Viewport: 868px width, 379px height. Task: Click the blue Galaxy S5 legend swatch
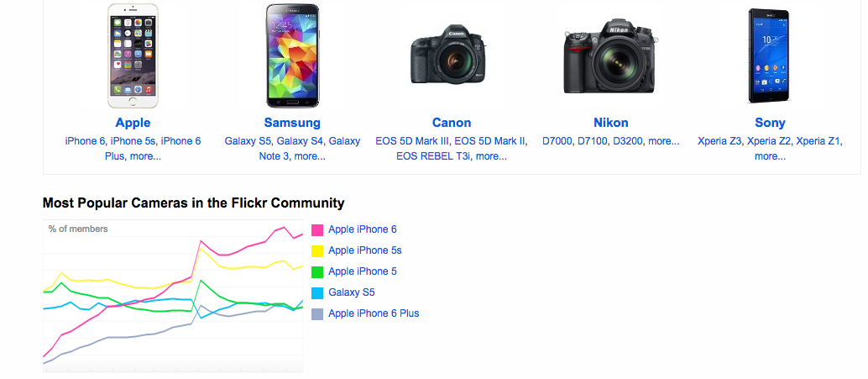[x=317, y=292]
